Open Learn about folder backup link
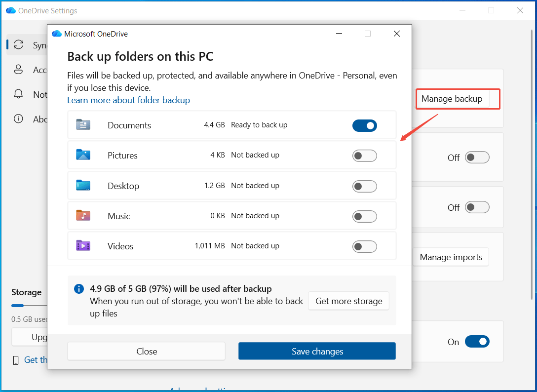Viewport: 537px width, 392px height. pos(128,100)
